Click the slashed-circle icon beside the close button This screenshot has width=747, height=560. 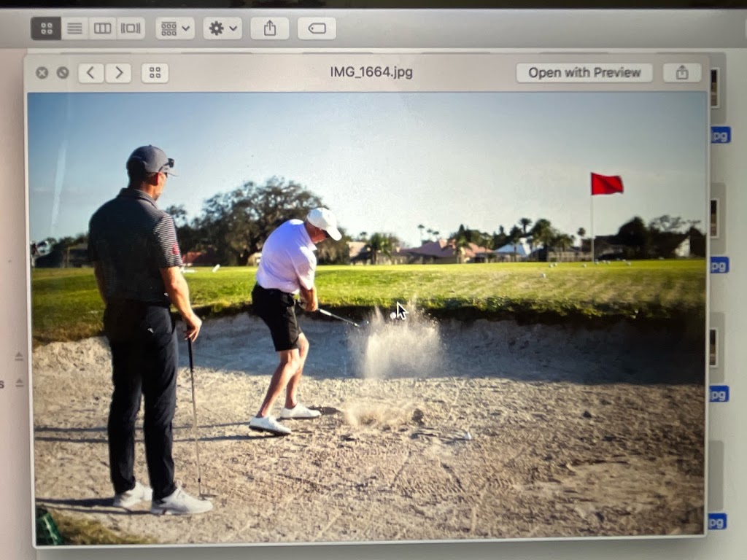[x=63, y=73]
